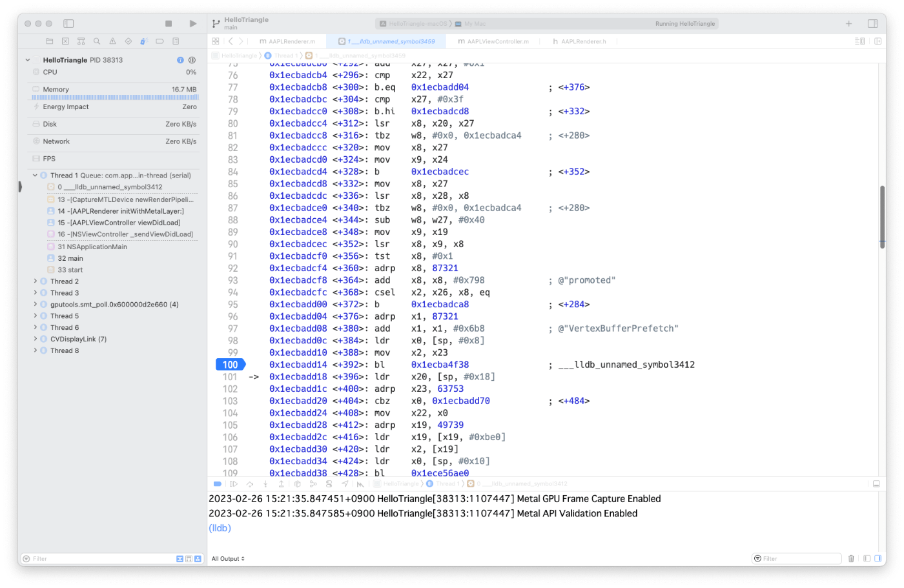Image resolution: width=904 pixels, height=588 pixels.
Task: Click Step Over in debug bar
Action: pos(249,484)
